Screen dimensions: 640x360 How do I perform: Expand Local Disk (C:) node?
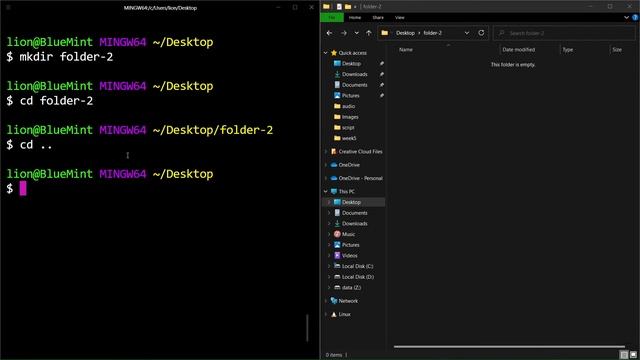329,266
